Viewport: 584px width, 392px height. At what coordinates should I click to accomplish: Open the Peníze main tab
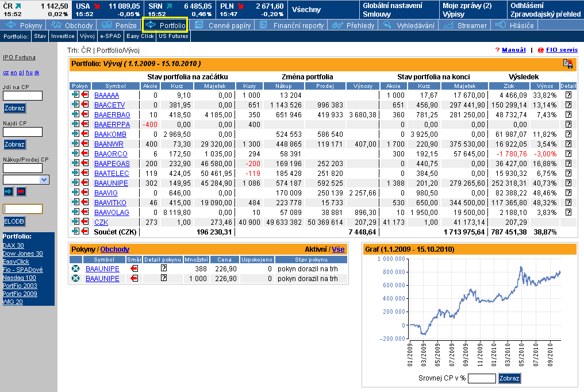[x=119, y=25]
